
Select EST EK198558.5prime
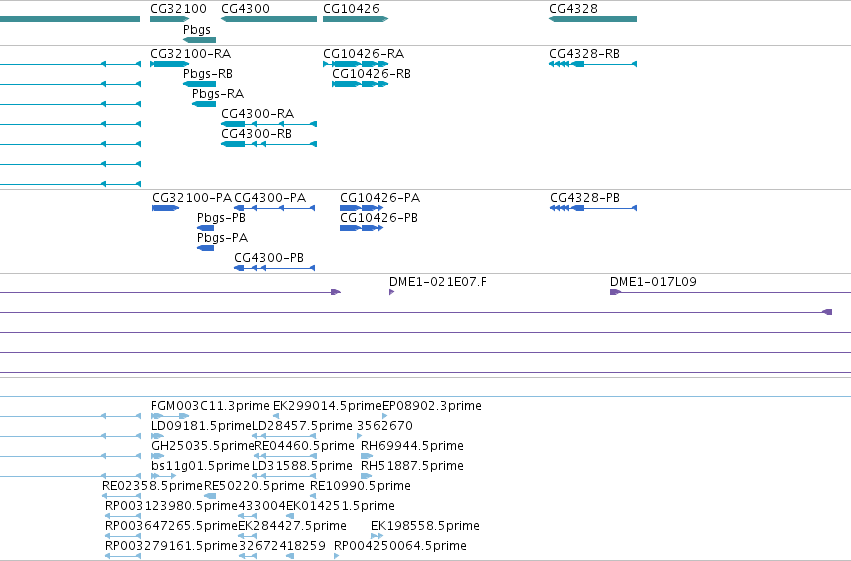click(377, 536)
